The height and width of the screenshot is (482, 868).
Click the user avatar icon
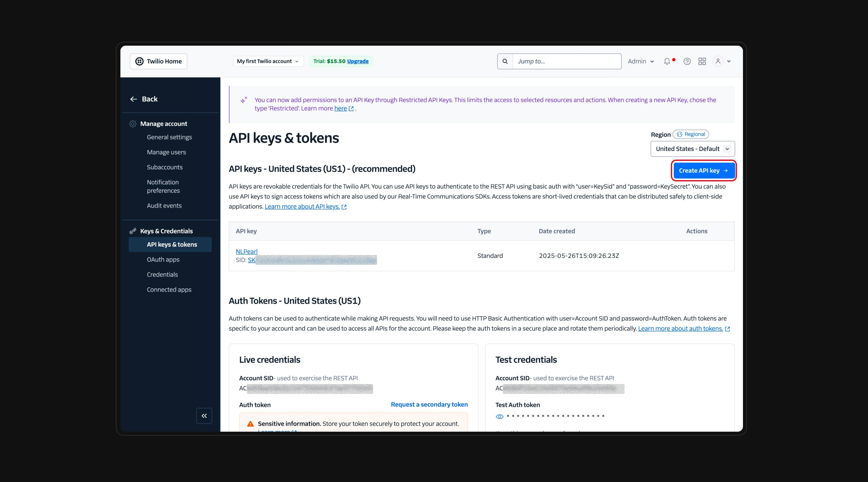point(718,61)
